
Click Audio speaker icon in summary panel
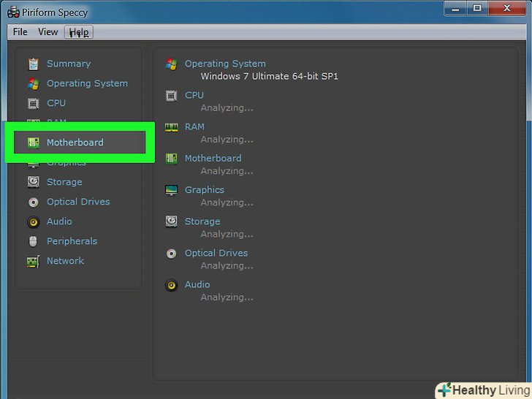click(x=171, y=285)
